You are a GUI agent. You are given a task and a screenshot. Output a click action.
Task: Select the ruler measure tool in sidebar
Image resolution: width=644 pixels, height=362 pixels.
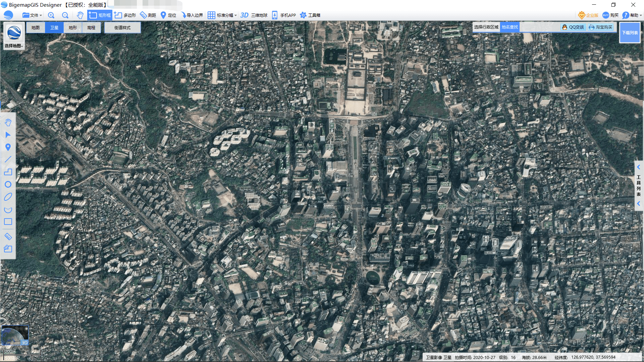point(8,237)
